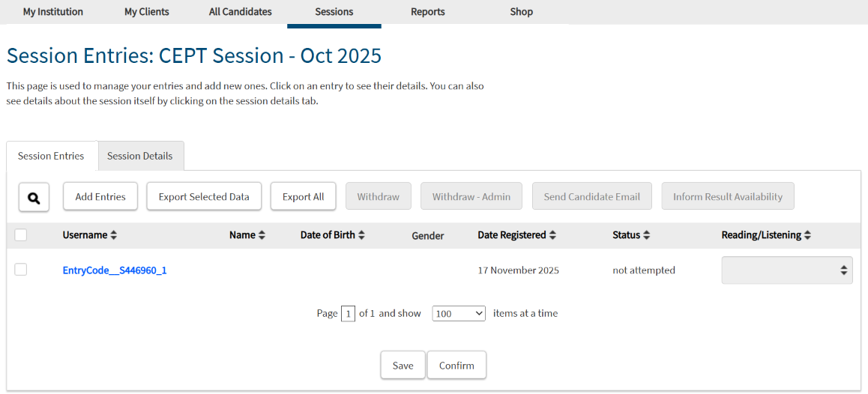The height and width of the screenshot is (394, 868).
Task: Select the EntryCode__S446960_1 row checkbox
Action: [x=21, y=270]
